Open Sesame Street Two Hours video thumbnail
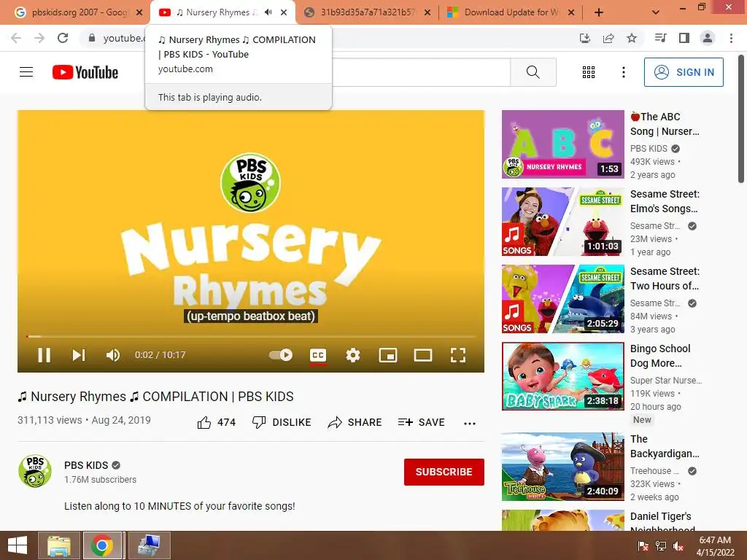 pyautogui.click(x=562, y=298)
